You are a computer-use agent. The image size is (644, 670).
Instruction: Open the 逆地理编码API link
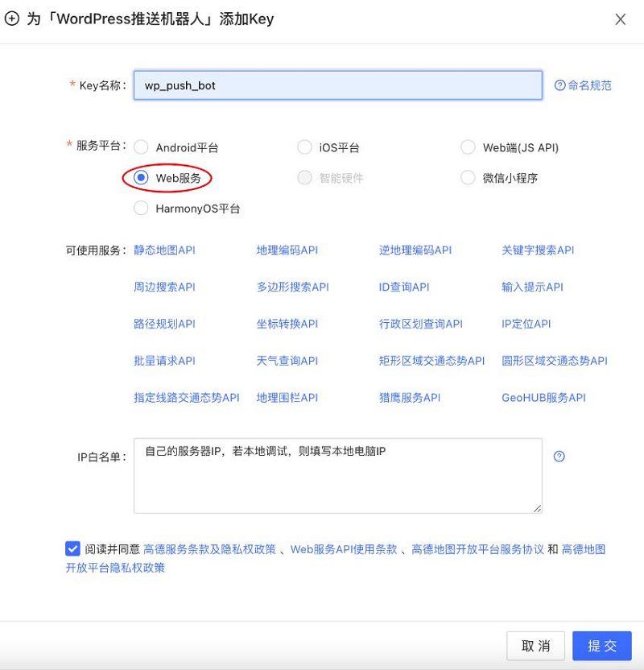point(415,250)
